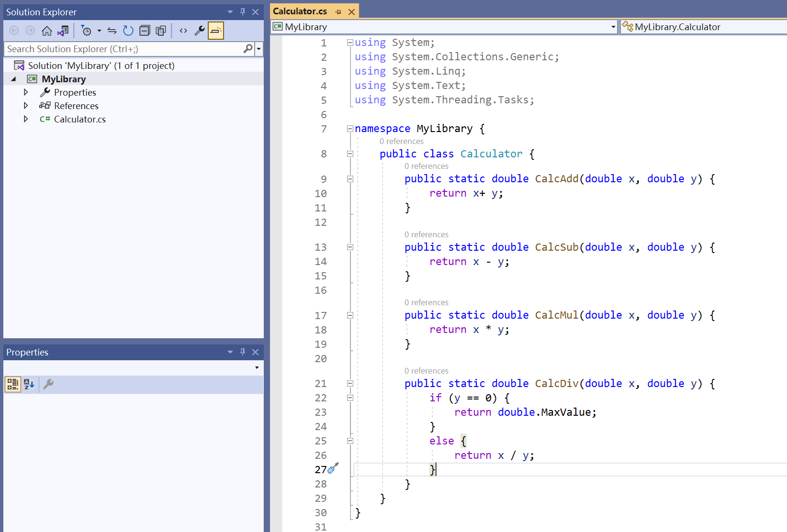
Task: Click '0 references' above CalcAdd
Action: [x=426, y=166]
